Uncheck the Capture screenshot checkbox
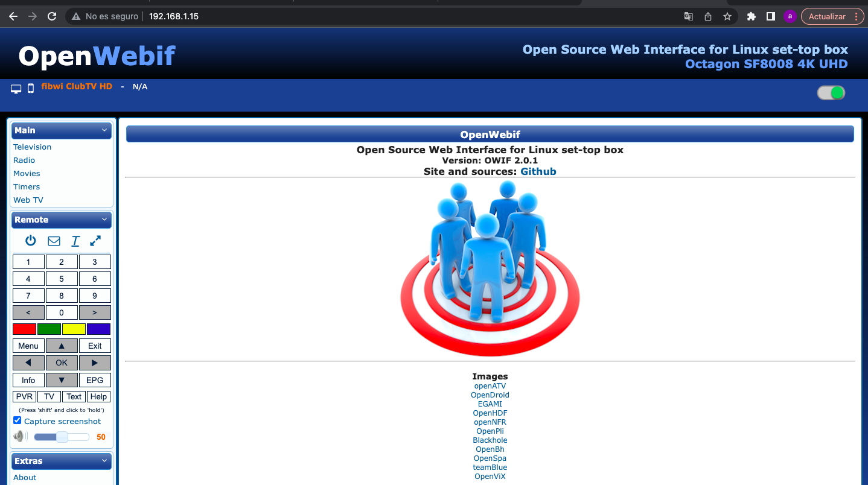Image resolution: width=868 pixels, height=485 pixels. click(18, 420)
